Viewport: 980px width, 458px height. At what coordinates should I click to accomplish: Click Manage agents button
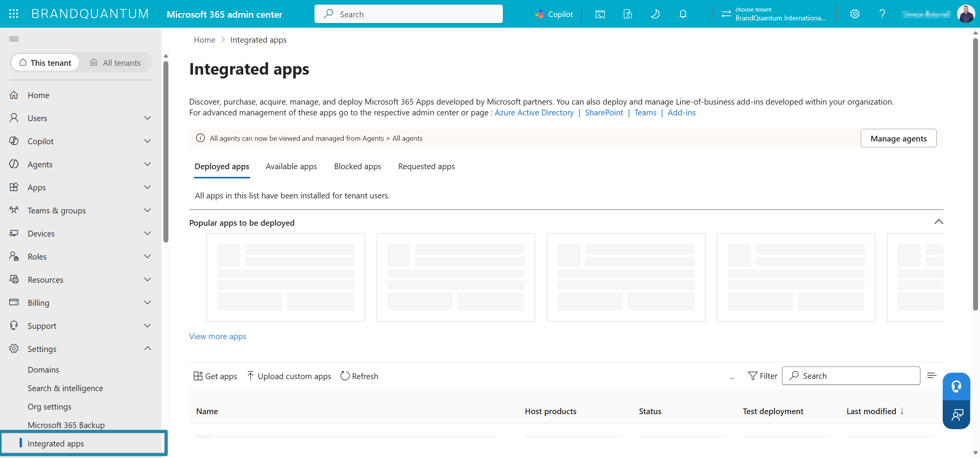898,138
